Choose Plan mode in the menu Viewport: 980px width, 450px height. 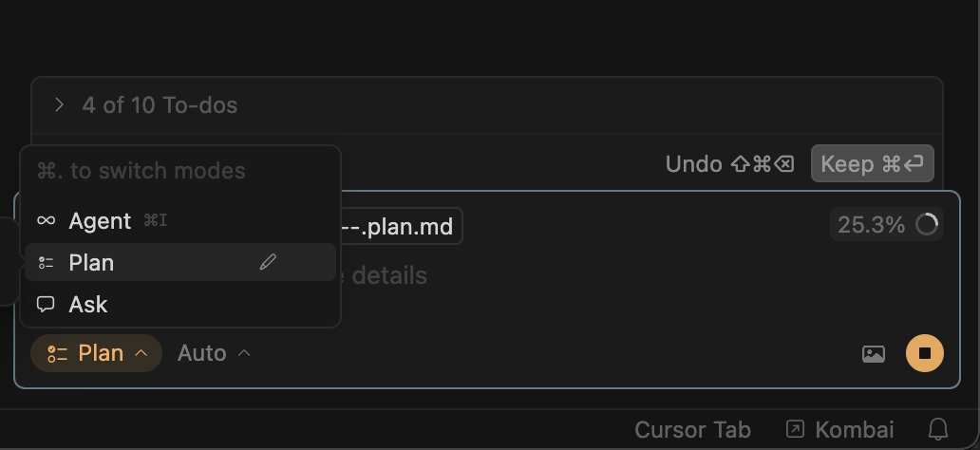[x=92, y=263]
